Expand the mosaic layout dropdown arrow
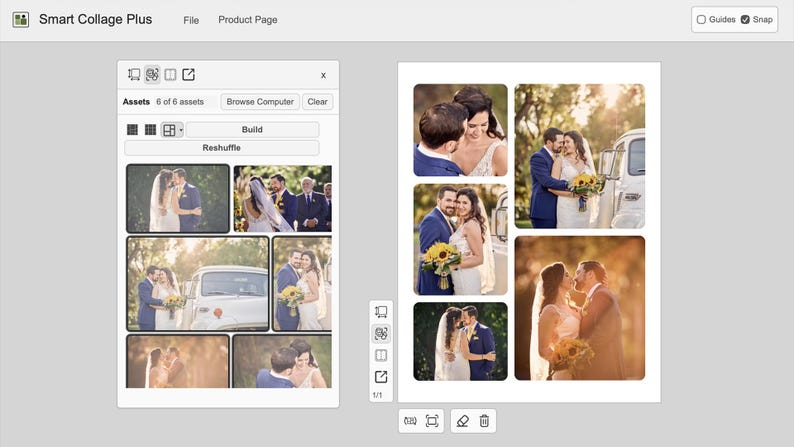The width and height of the screenshot is (794, 447). tap(181, 130)
